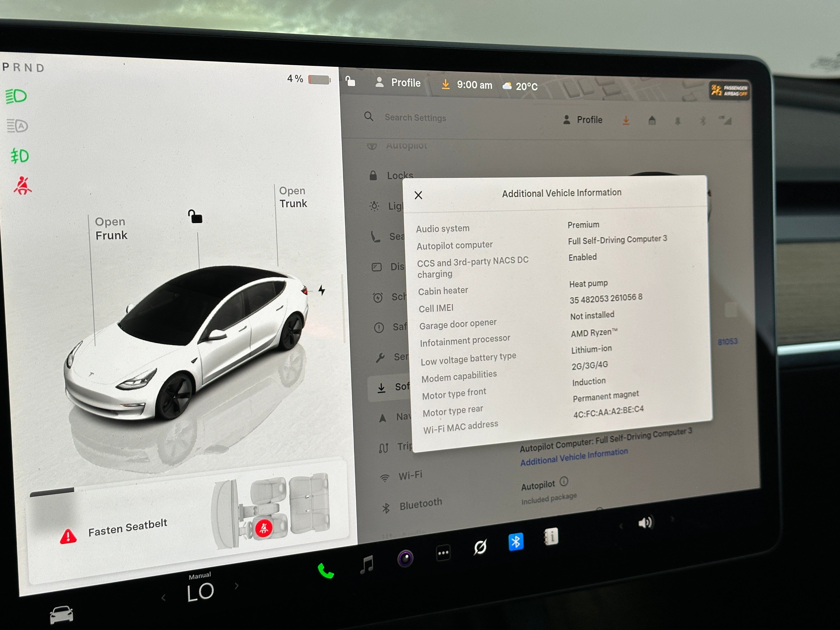Image resolution: width=840 pixels, height=630 pixels.
Task: Tap the charge port lightning bolt
Action: click(x=322, y=290)
